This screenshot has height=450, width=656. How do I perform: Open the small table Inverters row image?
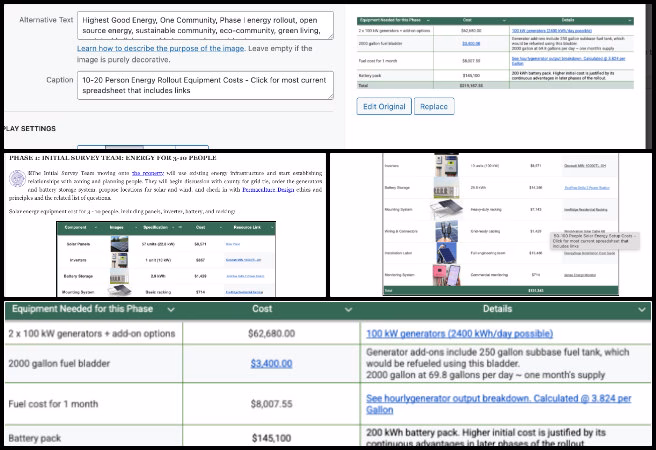119,260
